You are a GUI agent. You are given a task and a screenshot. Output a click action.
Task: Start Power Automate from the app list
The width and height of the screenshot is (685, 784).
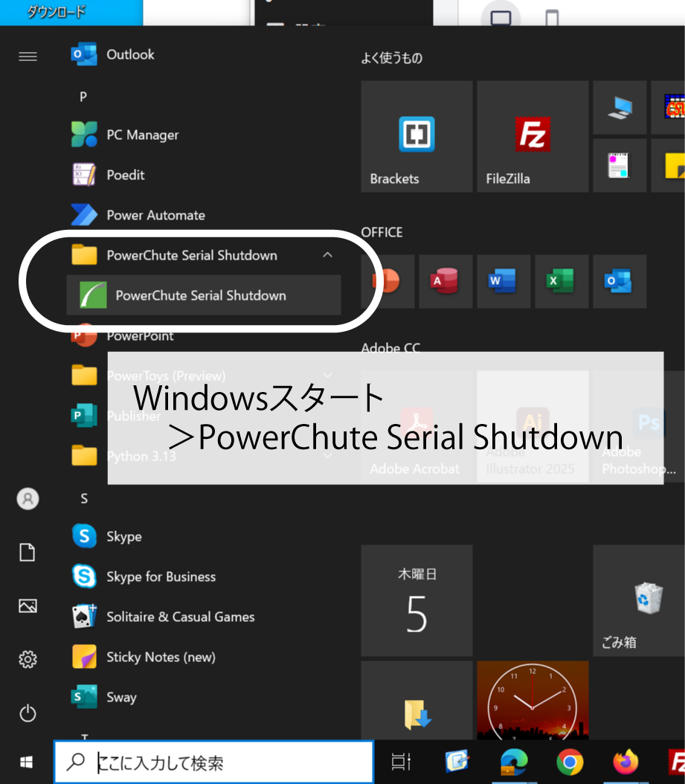(x=202, y=215)
